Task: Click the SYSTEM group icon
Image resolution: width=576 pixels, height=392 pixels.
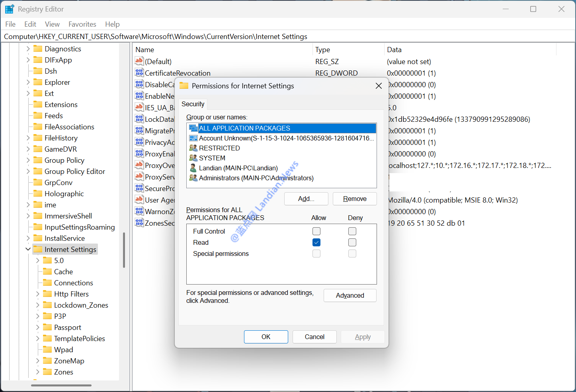Action: [193, 158]
